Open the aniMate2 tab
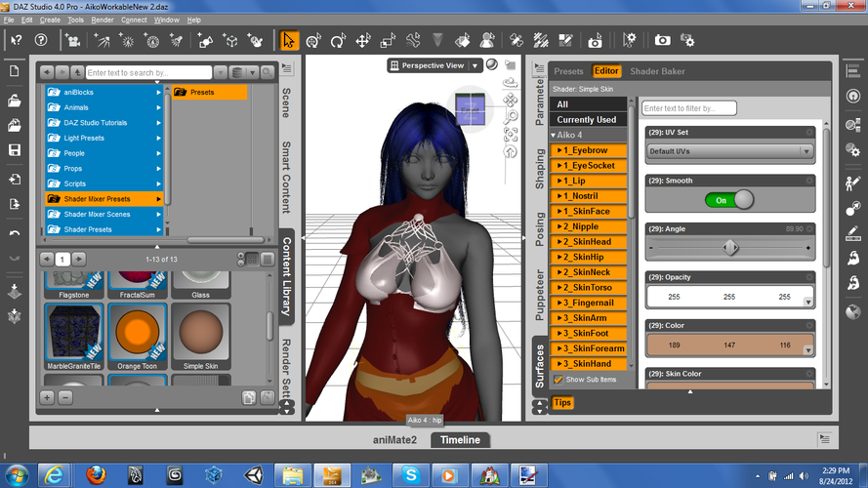868x488 pixels. click(394, 440)
